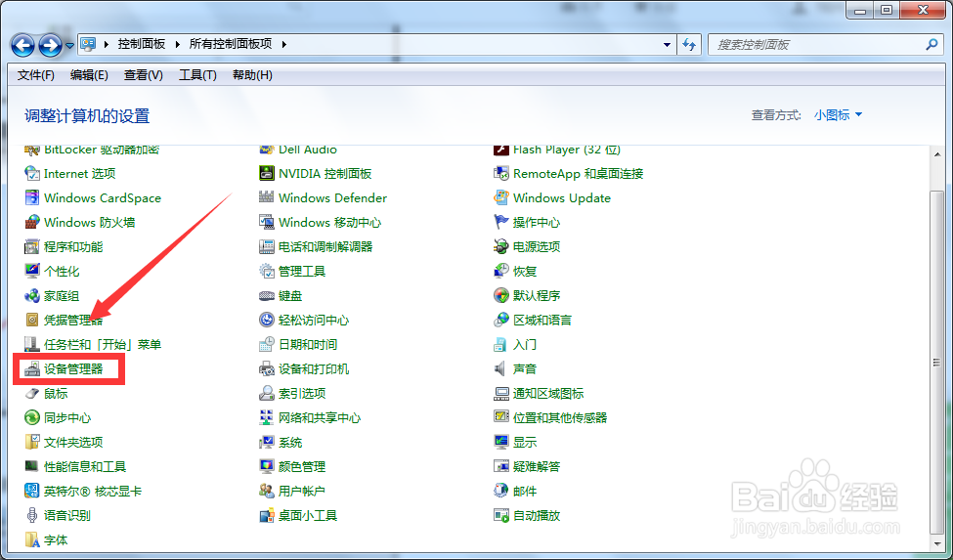Go back with the Back arrow button
Screen dimensions: 953x560
[23, 44]
